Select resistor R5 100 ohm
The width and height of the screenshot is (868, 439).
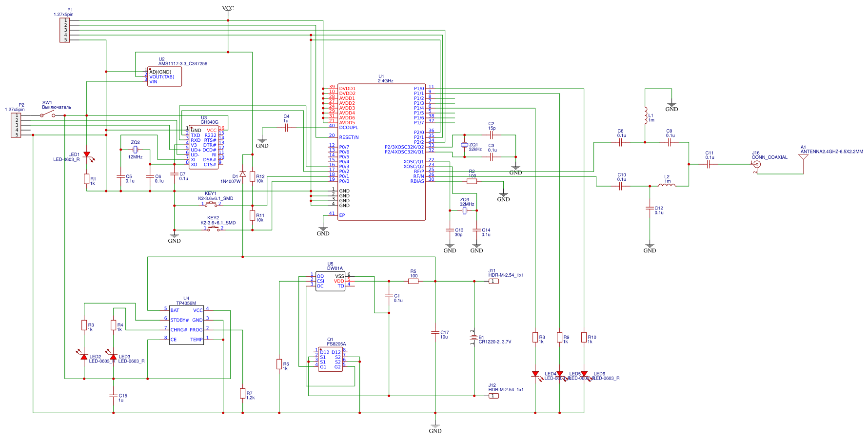point(414,281)
